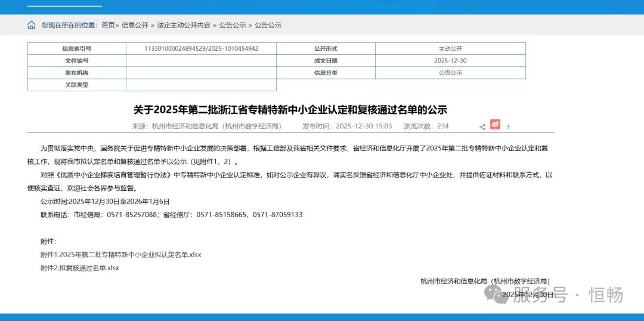
Task: Click the 成文日期 value 2025-12-30 in the table
Action: tap(450, 61)
